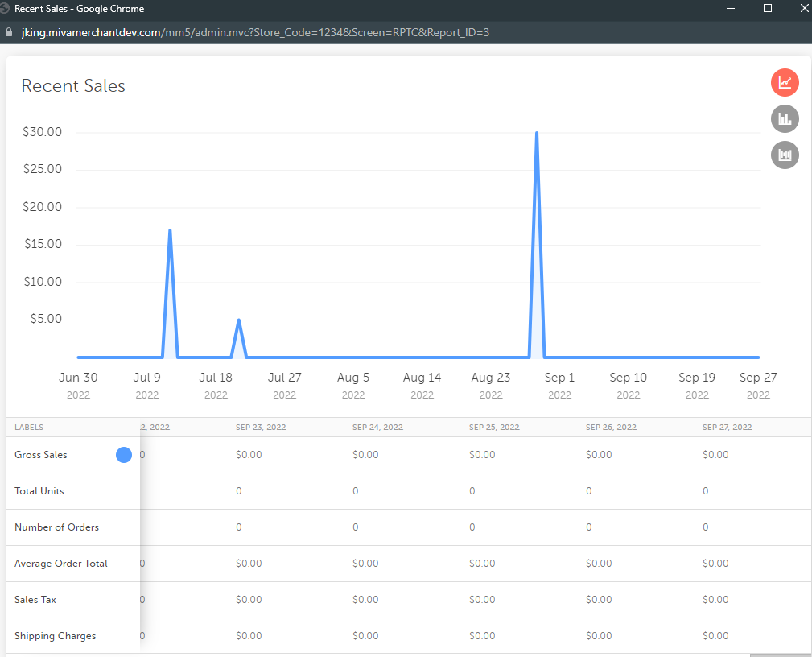Click the $0.00 Gross Sales value under Sep 27
Screen dimensions: 812x657
pyautogui.click(x=715, y=454)
